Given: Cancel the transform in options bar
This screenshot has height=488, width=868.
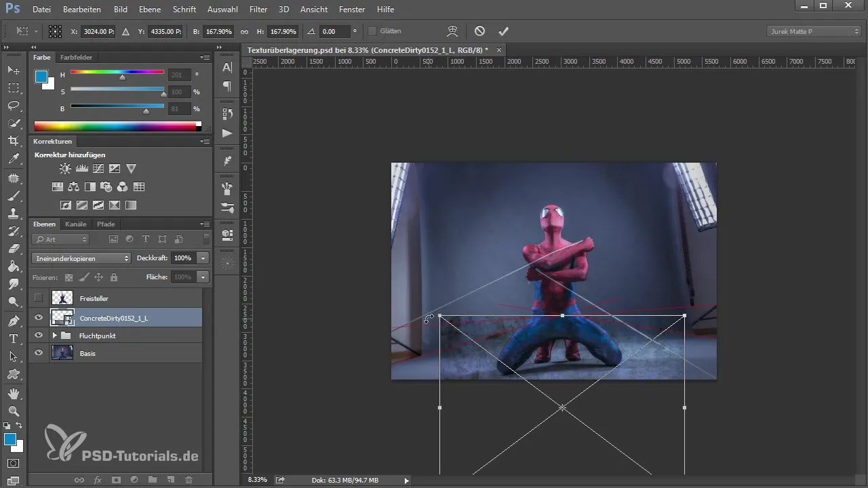Looking at the screenshot, I should (479, 31).
